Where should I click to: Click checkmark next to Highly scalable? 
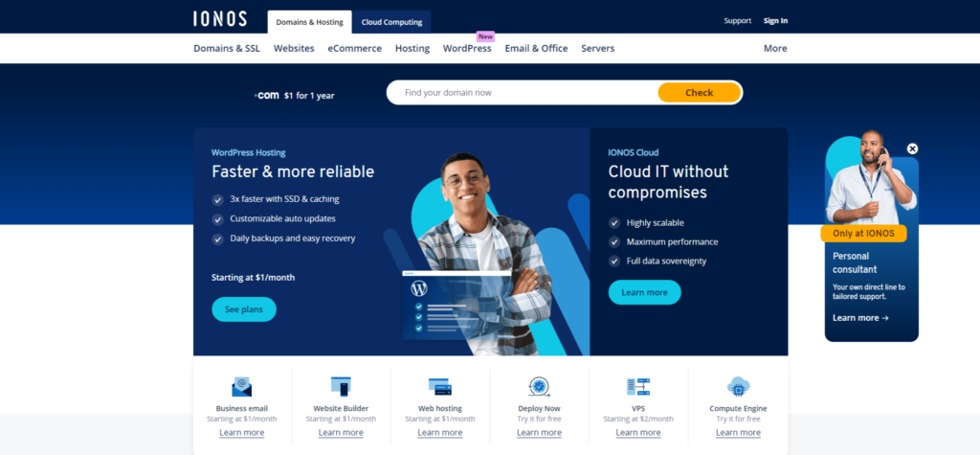(x=614, y=222)
